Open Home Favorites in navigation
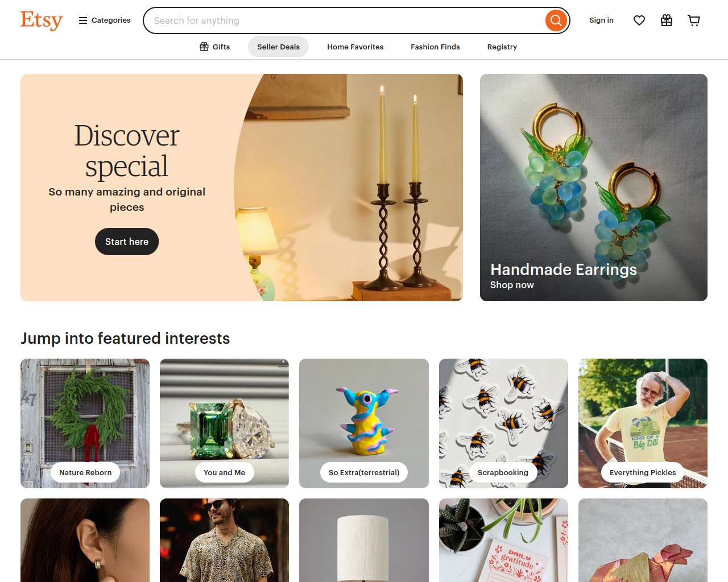Image resolution: width=728 pixels, height=582 pixels. click(355, 47)
